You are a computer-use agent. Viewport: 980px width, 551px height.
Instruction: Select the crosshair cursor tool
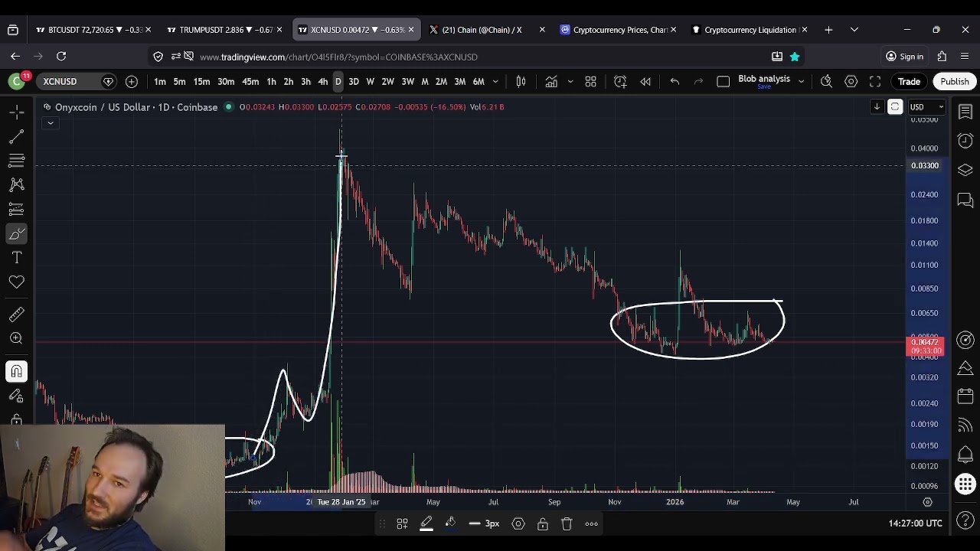(x=16, y=112)
